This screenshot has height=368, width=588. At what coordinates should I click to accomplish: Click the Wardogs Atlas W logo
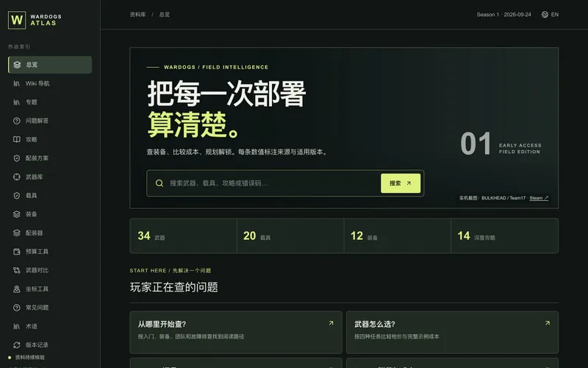click(17, 20)
